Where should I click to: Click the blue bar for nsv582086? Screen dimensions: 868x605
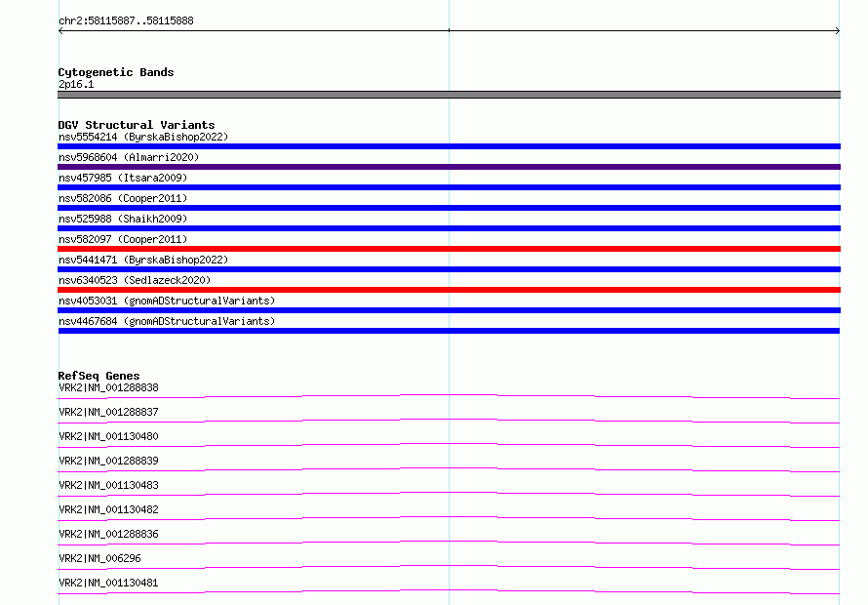449,208
